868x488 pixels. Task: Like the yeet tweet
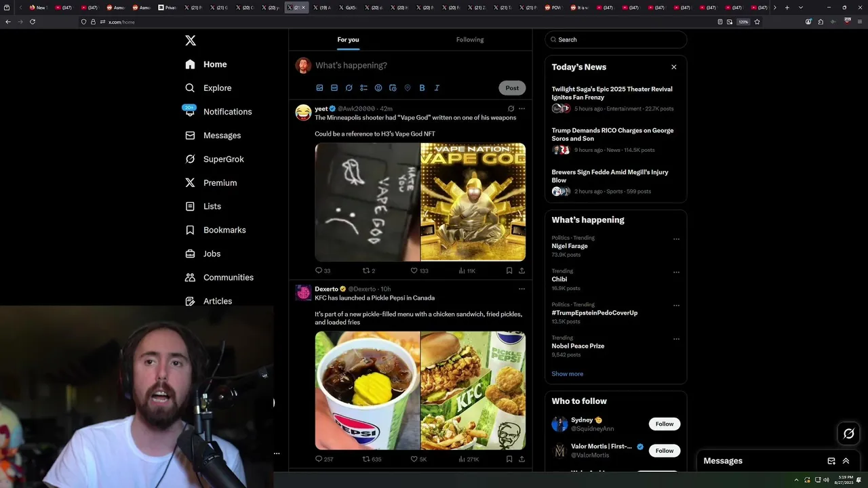click(419, 270)
